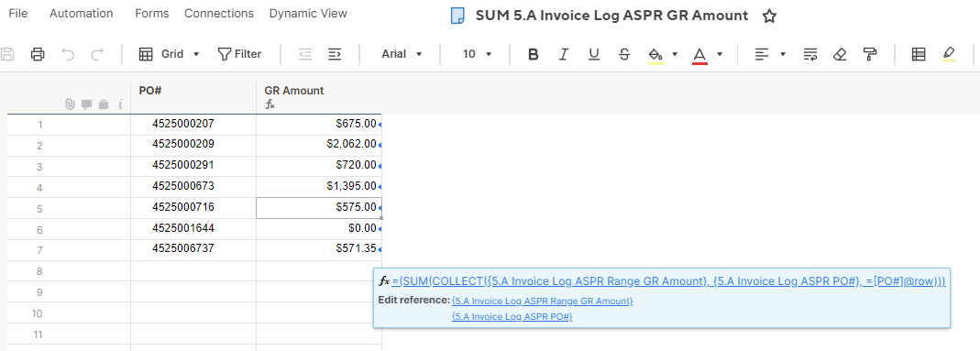Image resolution: width=980 pixels, height=351 pixels.
Task: Click the Print icon
Action: (x=38, y=54)
